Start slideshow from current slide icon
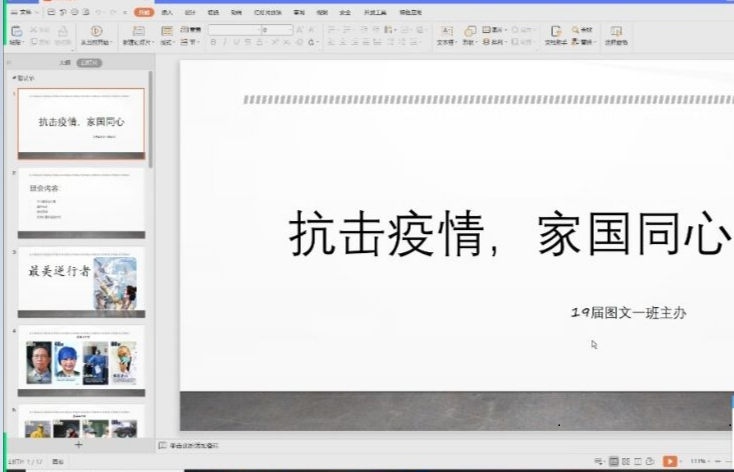 pyautogui.click(x=97, y=32)
